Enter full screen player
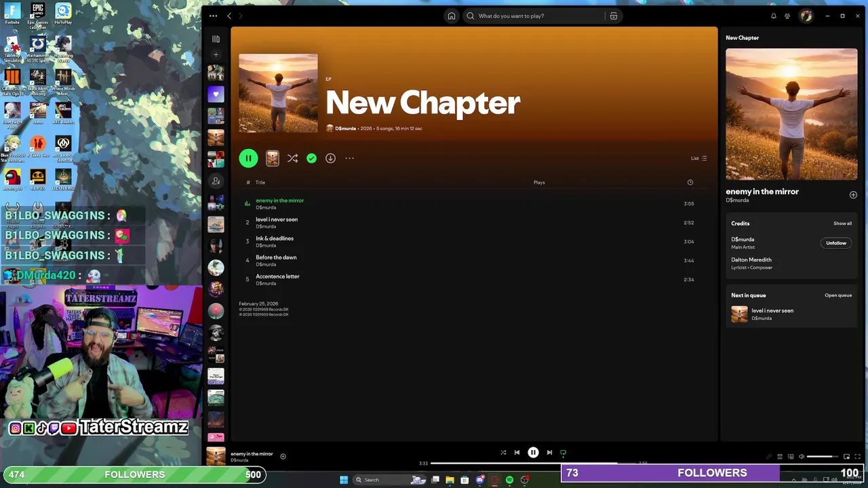This screenshot has height=488, width=868. (858, 457)
